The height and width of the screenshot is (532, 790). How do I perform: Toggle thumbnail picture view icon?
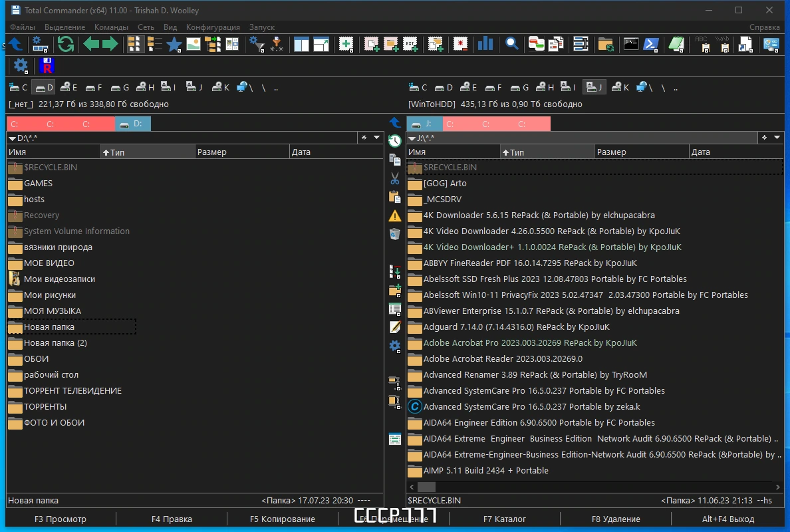(x=194, y=45)
